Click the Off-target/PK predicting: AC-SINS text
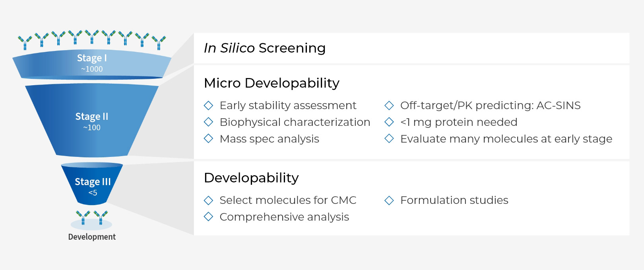The height and width of the screenshot is (270, 644). click(490, 106)
